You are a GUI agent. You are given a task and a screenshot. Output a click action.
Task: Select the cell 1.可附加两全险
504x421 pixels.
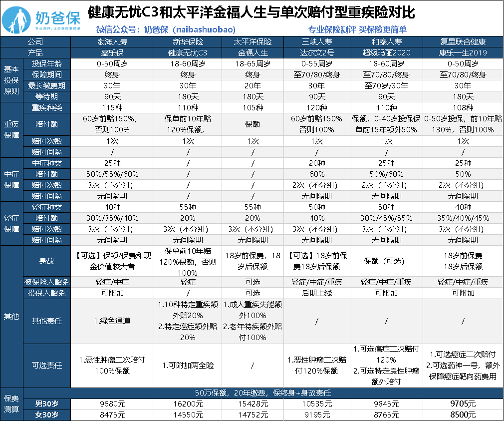pos(188,366)
